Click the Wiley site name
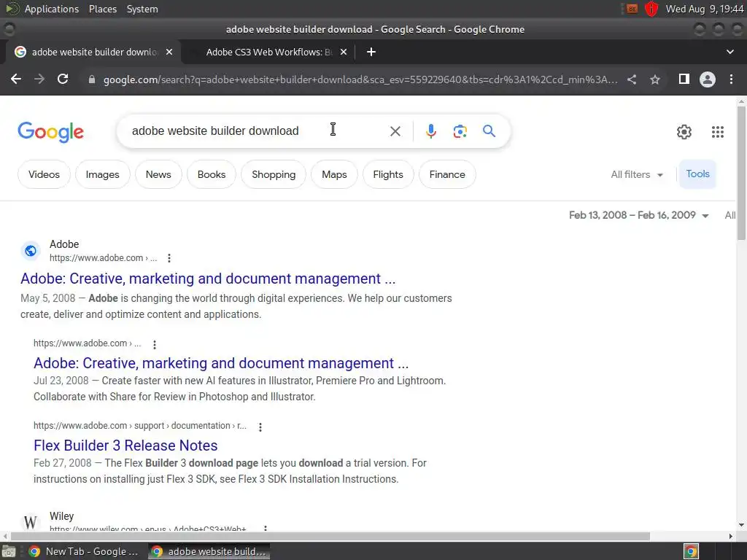The image size is (747, 560). tap(61, 517)
